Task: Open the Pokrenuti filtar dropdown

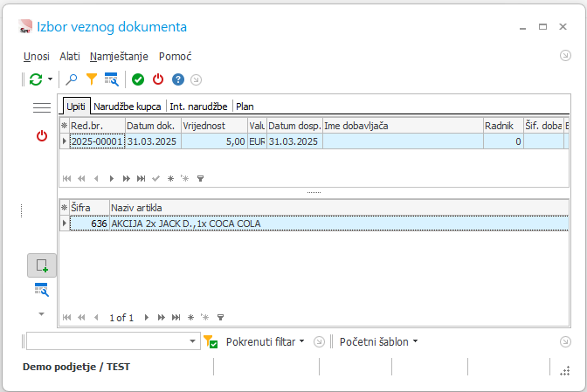Action: click(266, 341)
